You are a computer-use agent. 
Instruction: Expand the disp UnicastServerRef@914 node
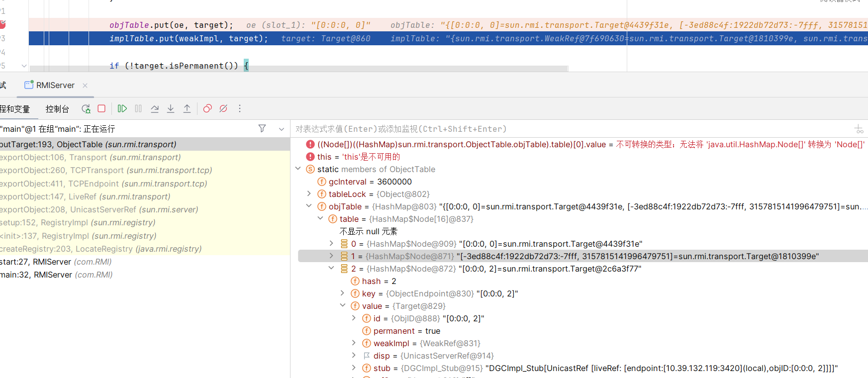click(354, 355)
